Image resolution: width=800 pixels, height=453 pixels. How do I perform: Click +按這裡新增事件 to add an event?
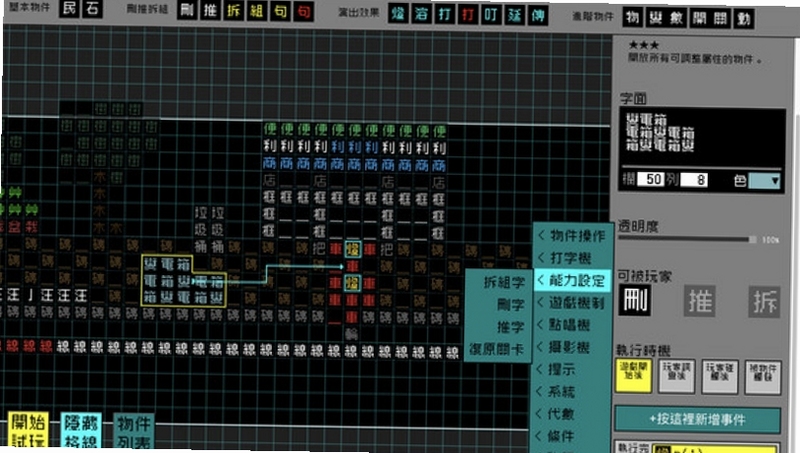pyautogui.click(x=697, y=419)
